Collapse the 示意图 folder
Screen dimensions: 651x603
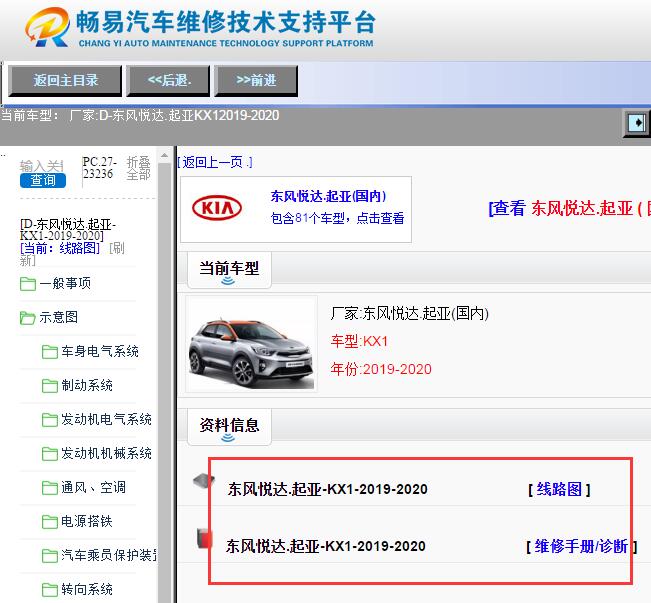pyautogui.click(x=59, y=317)
